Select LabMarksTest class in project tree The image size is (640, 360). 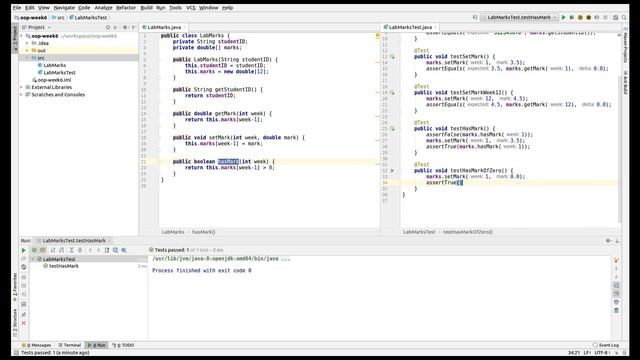pos(59,73)
